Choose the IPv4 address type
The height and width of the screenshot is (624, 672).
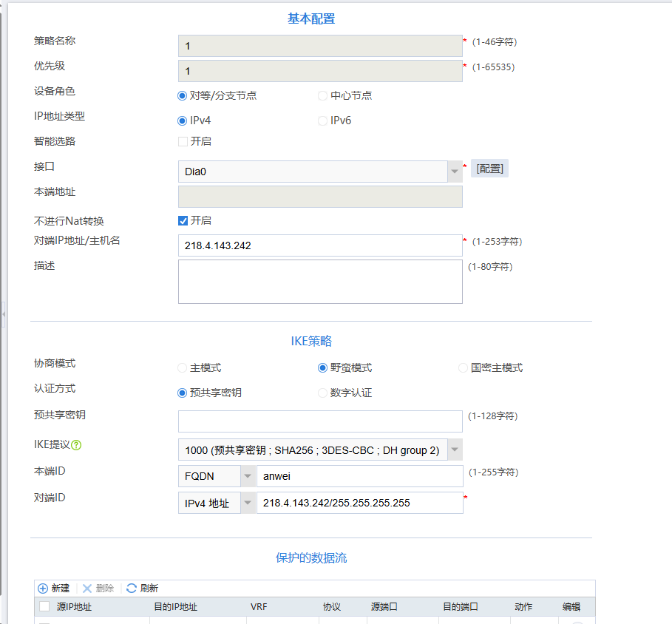tap(182, 121)
